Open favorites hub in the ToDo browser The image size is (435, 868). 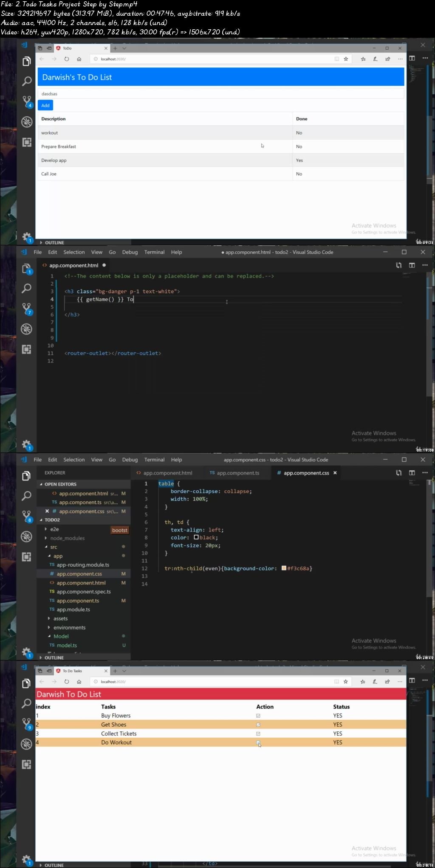363,59
